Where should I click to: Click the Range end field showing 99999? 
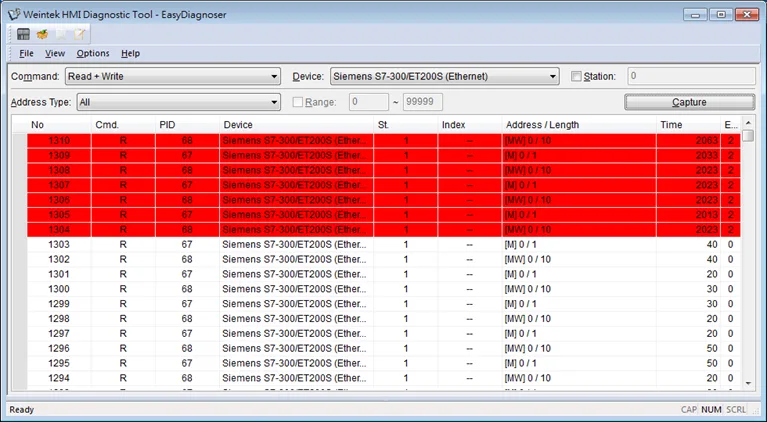click(423, 102)
